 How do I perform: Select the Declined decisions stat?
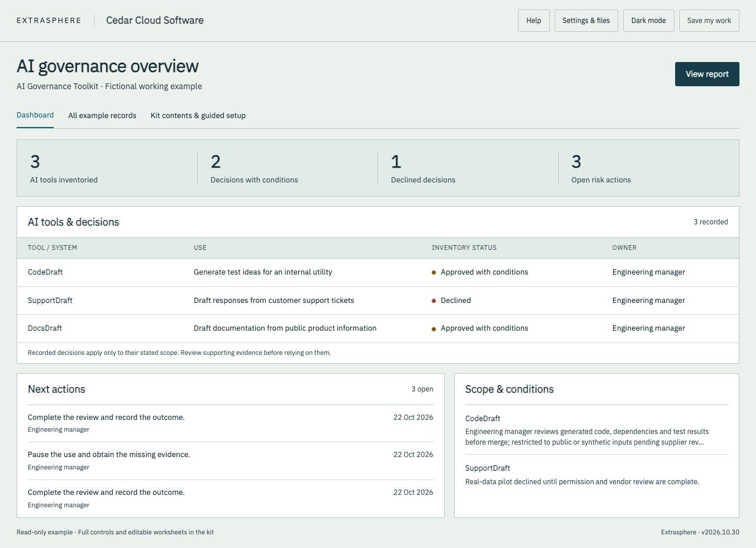click(x=468, y=168)
